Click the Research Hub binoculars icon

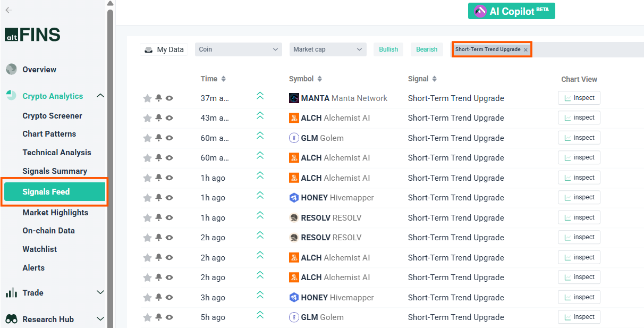[x=11, y=319]
